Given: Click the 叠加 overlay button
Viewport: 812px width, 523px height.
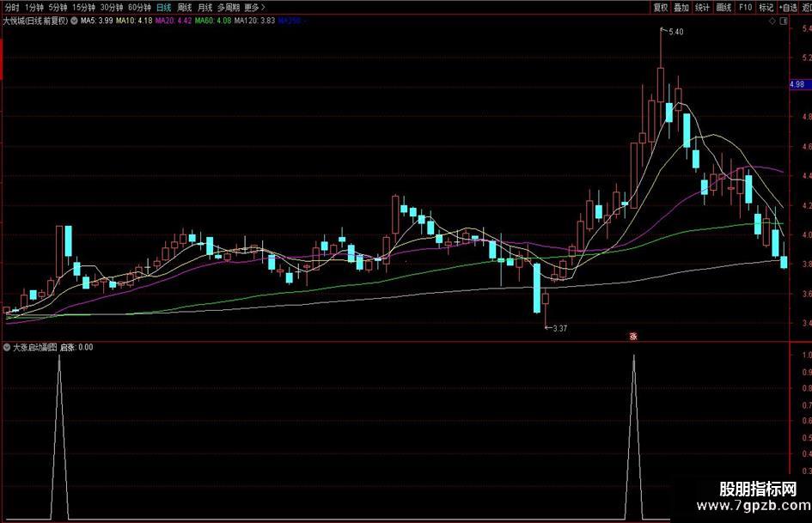Looking at the screenshot, I should click(x=681, y=7).
